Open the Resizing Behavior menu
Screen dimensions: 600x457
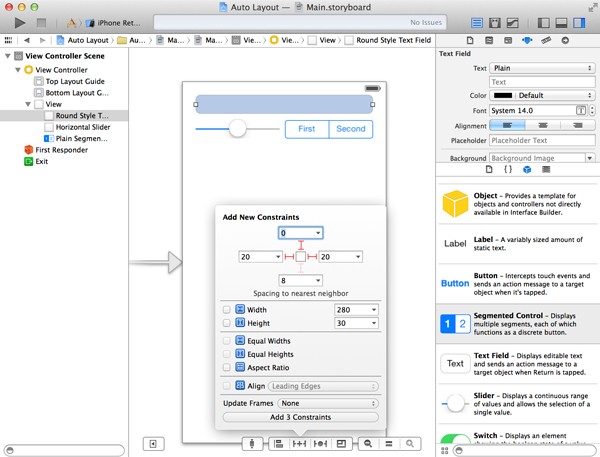tap(341, 444)
